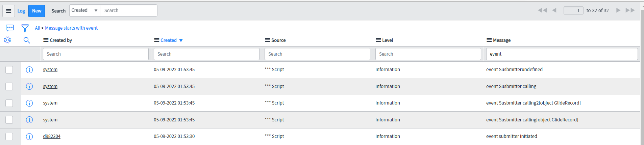
Task: Click the Created by column search box
Action: [96, 54]
